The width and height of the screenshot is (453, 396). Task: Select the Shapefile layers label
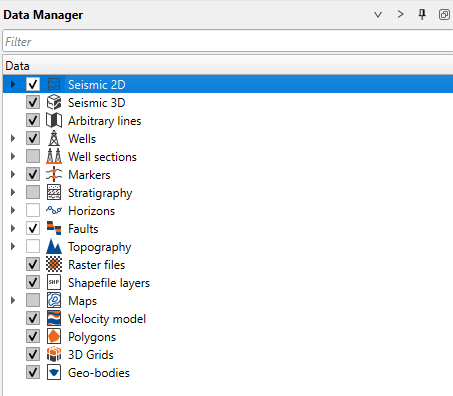109,283
